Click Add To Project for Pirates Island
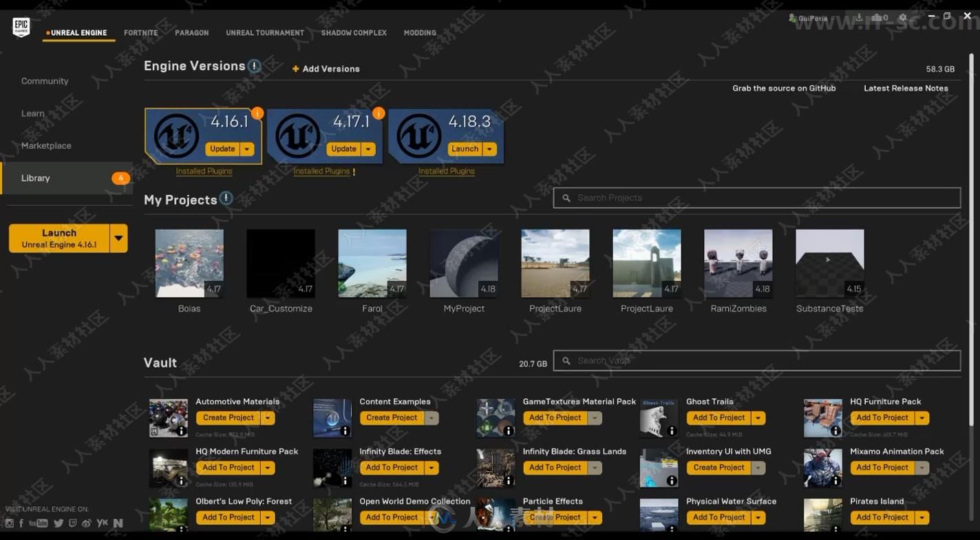 [x=882, y=517]
